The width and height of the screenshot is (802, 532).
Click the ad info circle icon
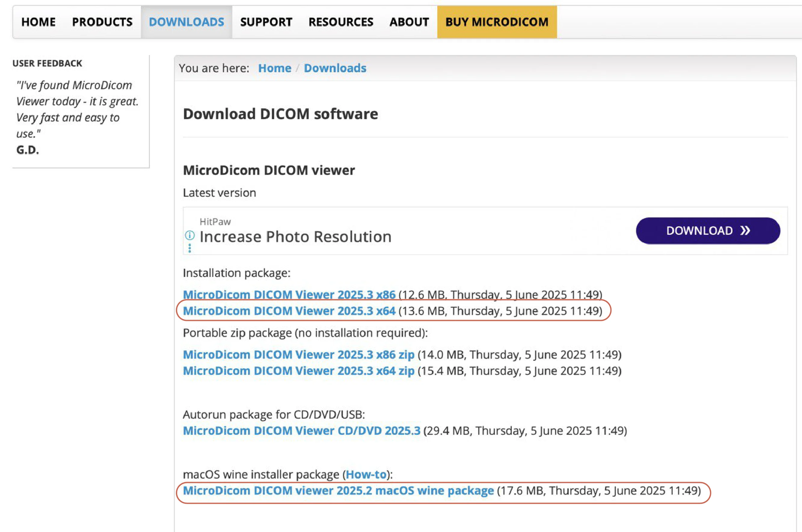coord(190,235)
